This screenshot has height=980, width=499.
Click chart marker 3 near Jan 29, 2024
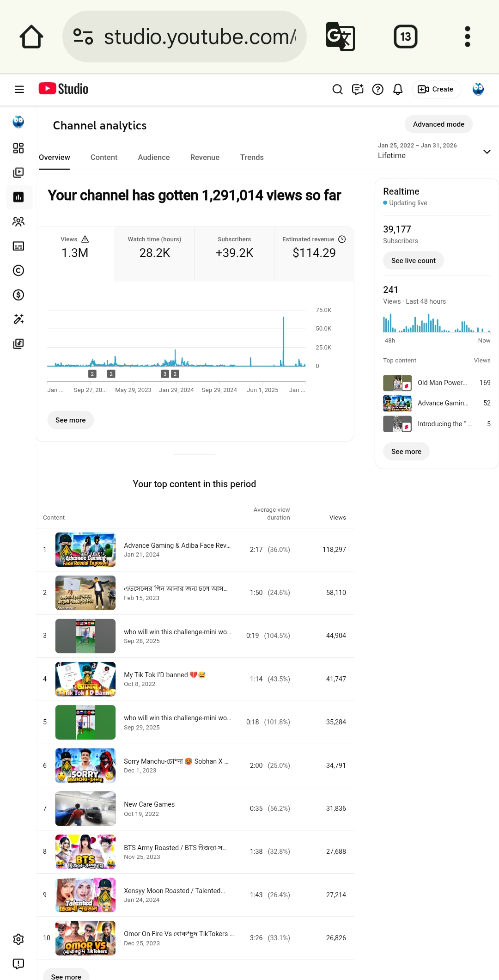coord(165,374)
